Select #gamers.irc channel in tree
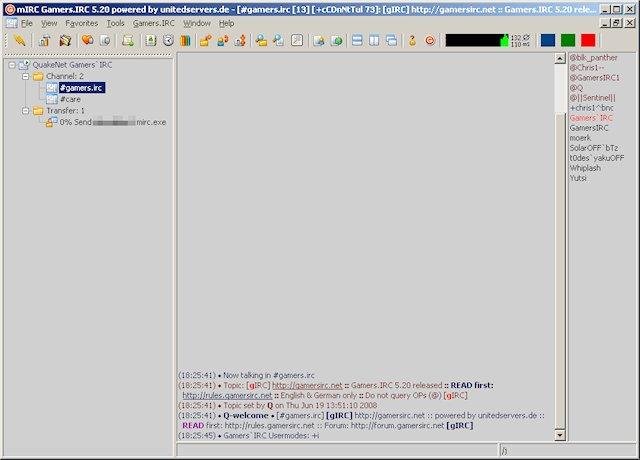This screenshot has height=460, width=640. click(82, 88)
